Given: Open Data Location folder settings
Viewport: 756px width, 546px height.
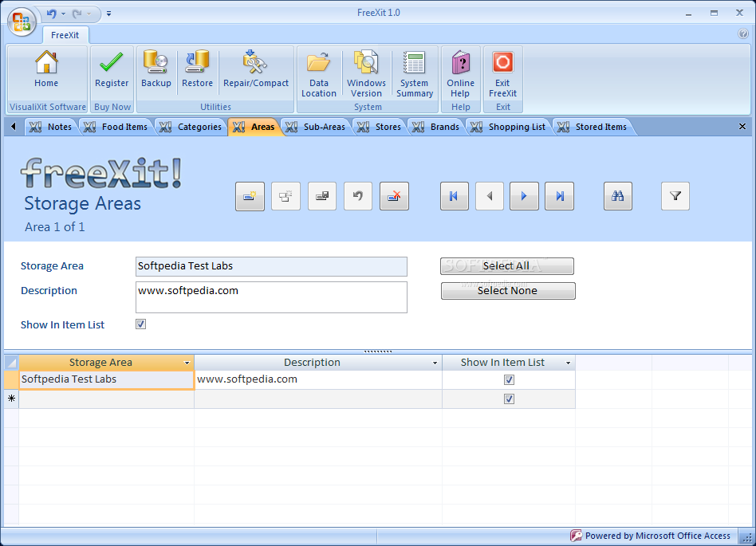Looking at the screenshot, I should tap(319, 74).
